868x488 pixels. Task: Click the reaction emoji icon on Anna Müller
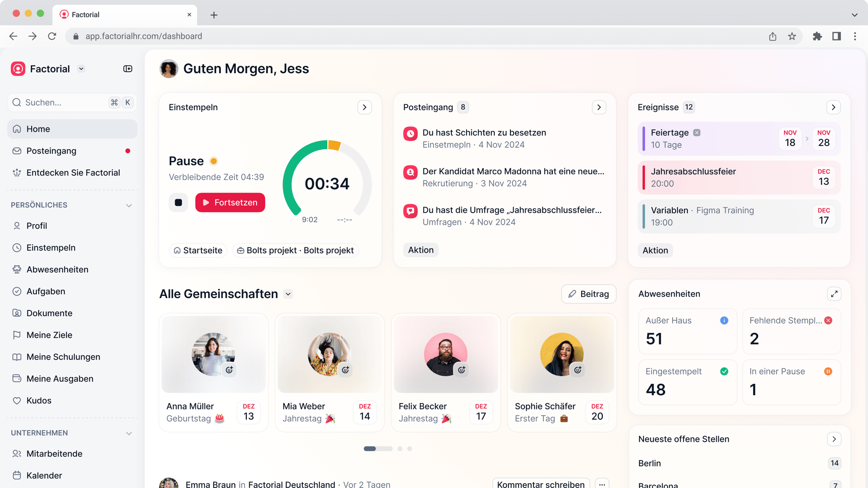229,370
